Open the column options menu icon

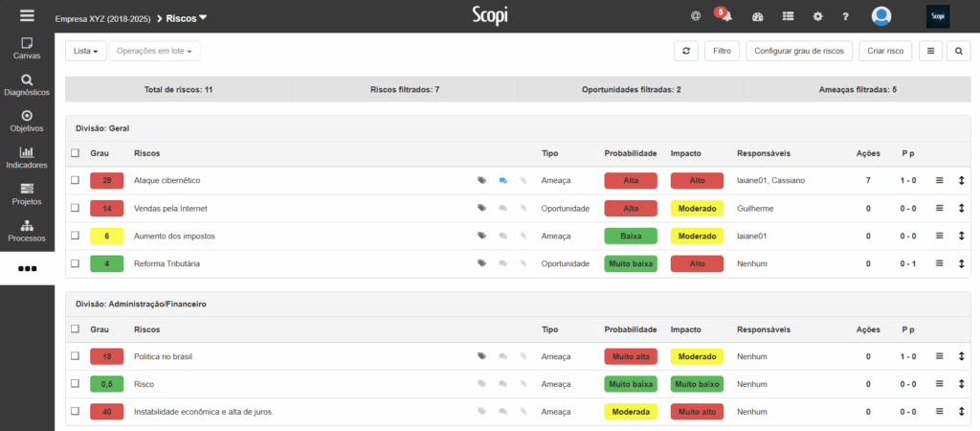coord(930,52)
